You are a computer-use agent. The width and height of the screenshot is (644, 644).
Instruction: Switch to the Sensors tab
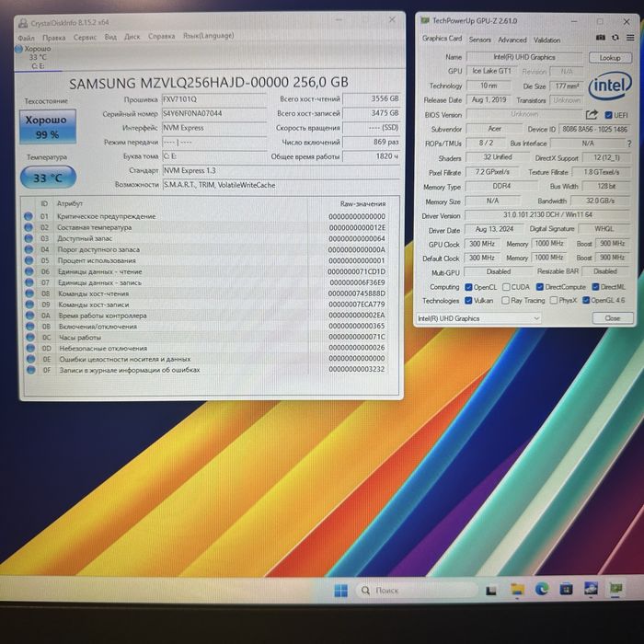tap(479, 40)
